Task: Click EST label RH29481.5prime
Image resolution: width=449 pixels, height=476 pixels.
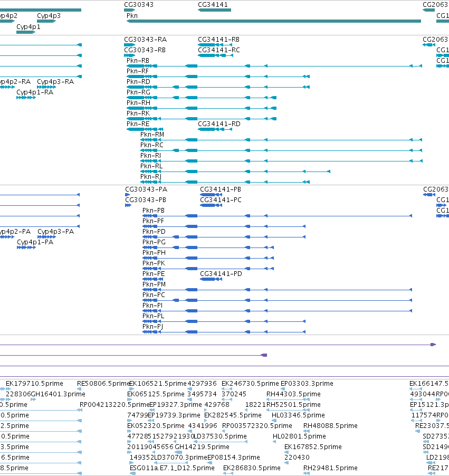Action: click(330, 468)
